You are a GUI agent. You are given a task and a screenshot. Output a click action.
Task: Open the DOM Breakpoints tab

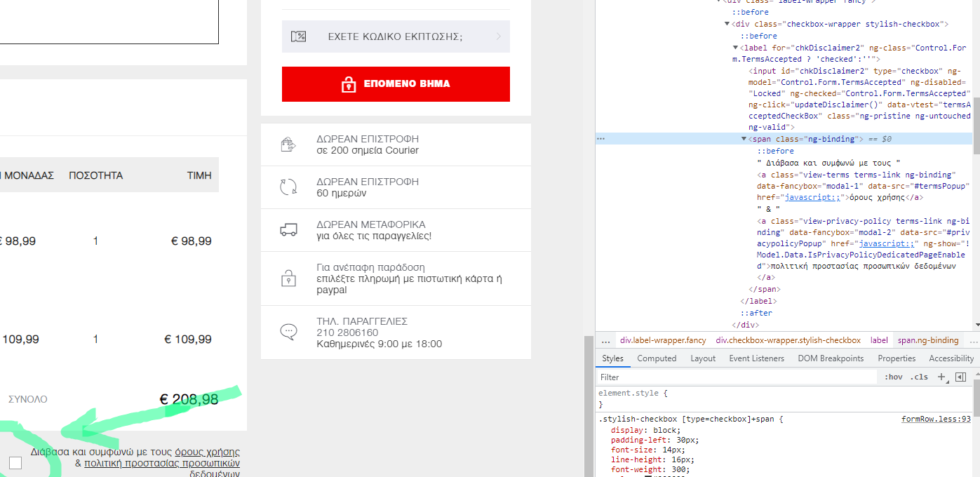click(x=831, y=358)
